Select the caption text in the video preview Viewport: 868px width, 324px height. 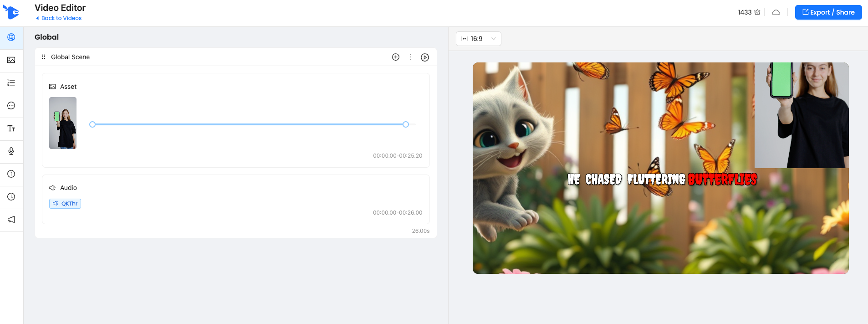[662, 179]
